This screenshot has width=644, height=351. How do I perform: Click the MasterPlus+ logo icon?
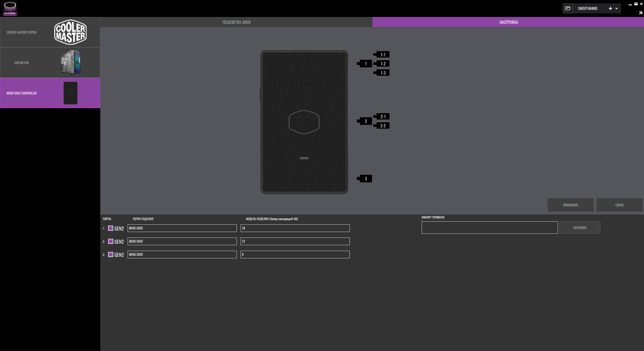pyautogui.click(x=10, y=8)
